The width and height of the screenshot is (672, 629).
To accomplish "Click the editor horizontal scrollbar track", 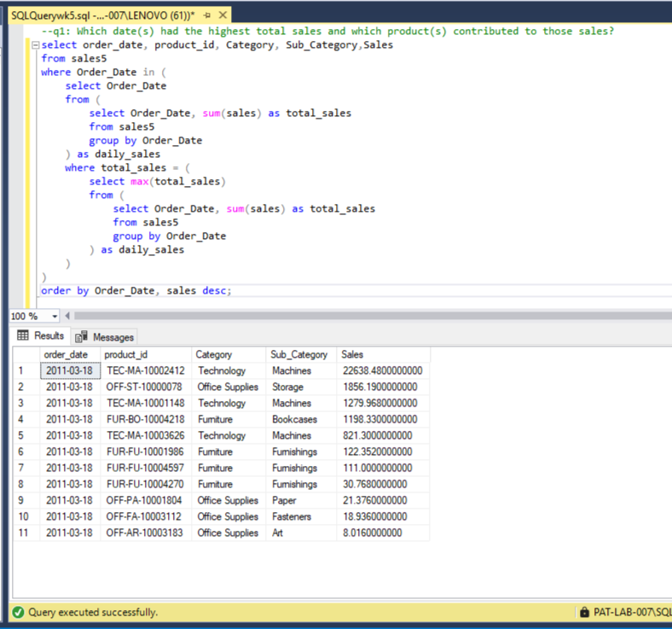I will (x=373, y=316).
